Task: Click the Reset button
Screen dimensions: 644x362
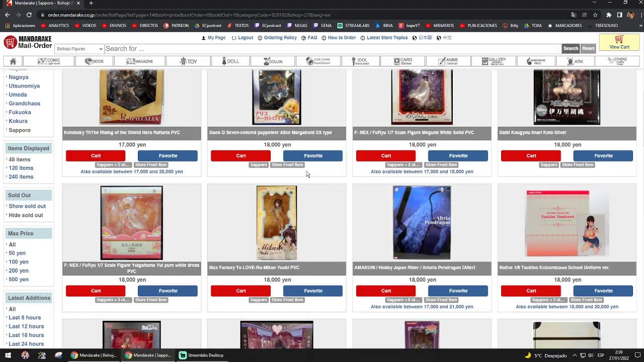Action: coord(588,49)
